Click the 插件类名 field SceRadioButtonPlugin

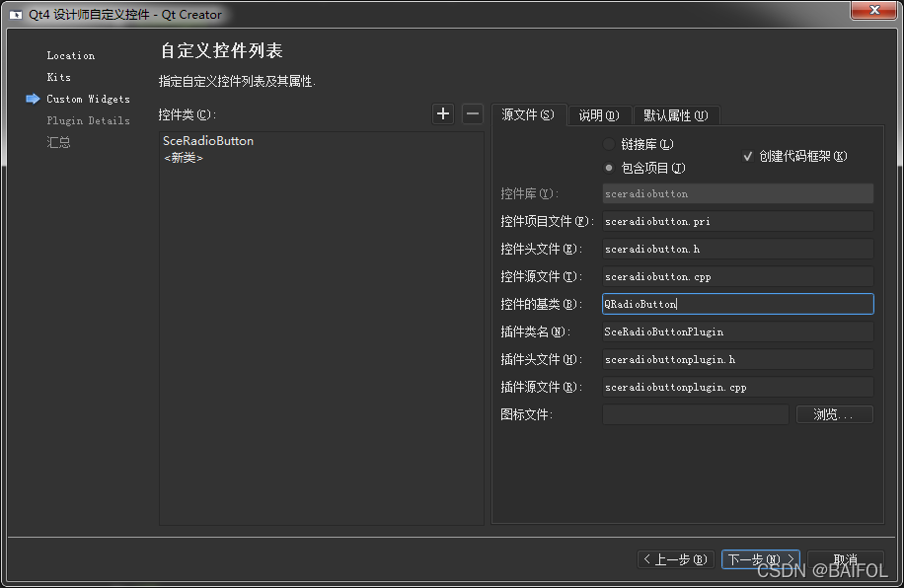click(738, 331)
